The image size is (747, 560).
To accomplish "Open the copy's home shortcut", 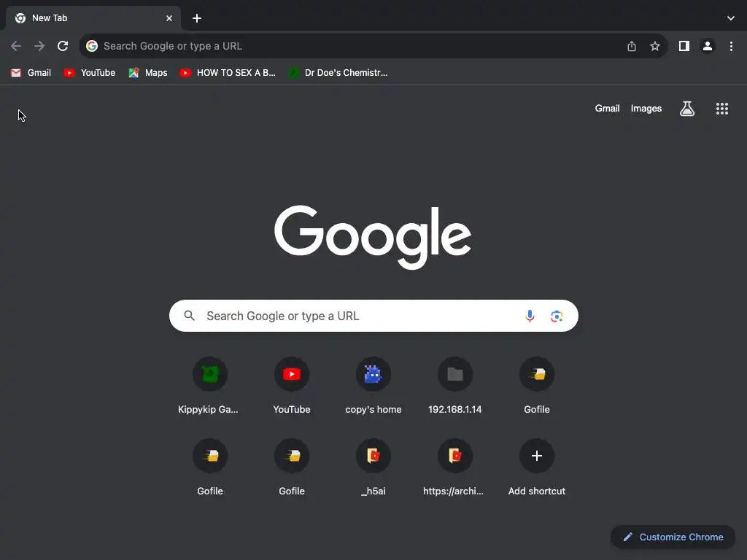I will tap(373, 386).
